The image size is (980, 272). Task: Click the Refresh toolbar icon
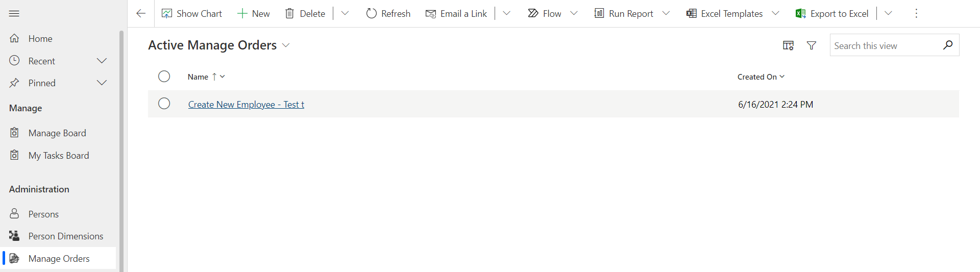(372, 14)
